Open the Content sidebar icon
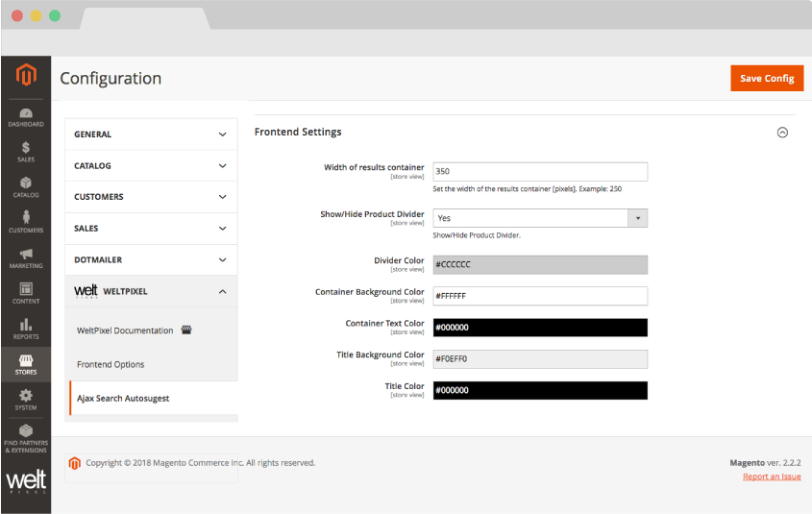 (26, 292)
